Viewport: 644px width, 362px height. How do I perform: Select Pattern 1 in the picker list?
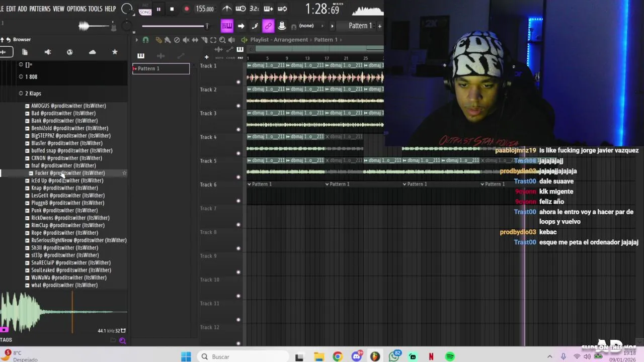(x=161, y=69)
